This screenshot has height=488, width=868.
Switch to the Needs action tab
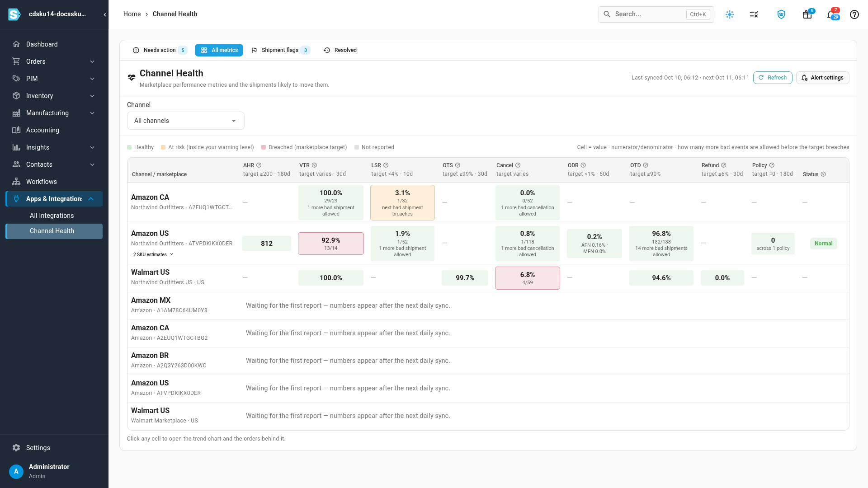tap(160, 50)
